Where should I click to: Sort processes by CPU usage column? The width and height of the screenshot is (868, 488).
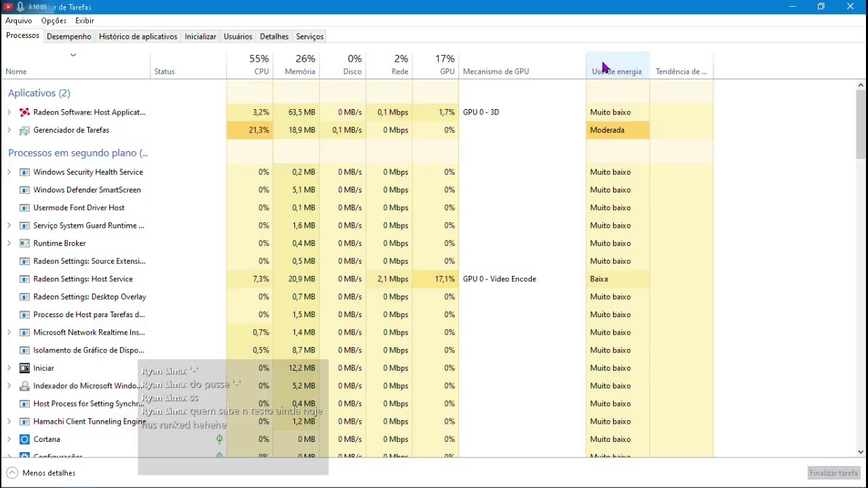[250, 66]
